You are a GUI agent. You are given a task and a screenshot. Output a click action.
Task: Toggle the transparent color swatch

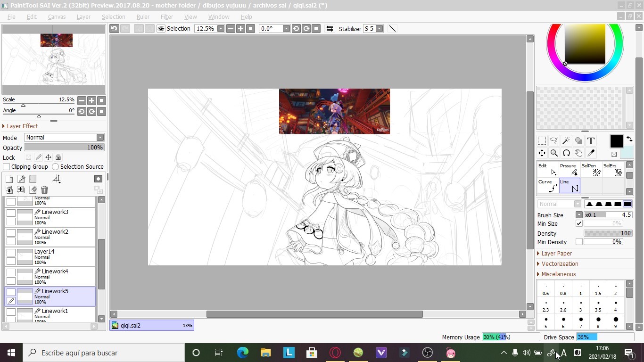614,154
